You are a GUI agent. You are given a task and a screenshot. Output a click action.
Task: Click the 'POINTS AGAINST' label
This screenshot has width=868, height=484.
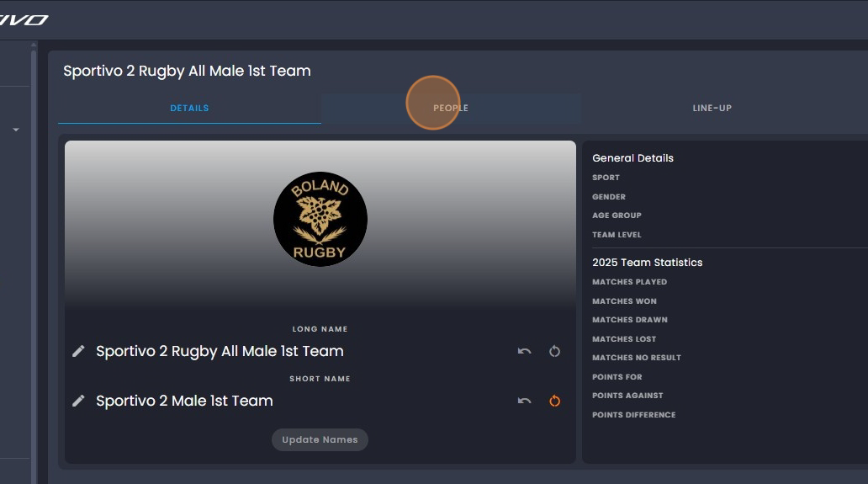[x=627, y=396]
